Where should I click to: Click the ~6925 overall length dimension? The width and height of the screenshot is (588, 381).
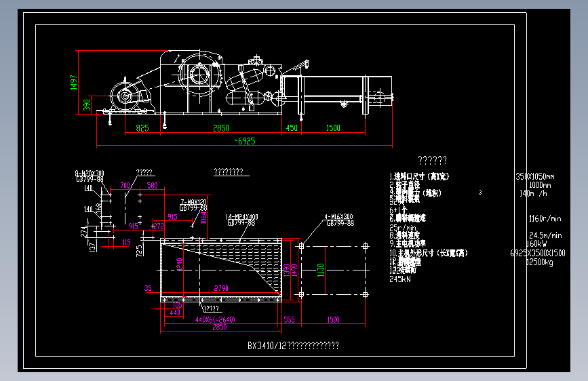point(245,141)
